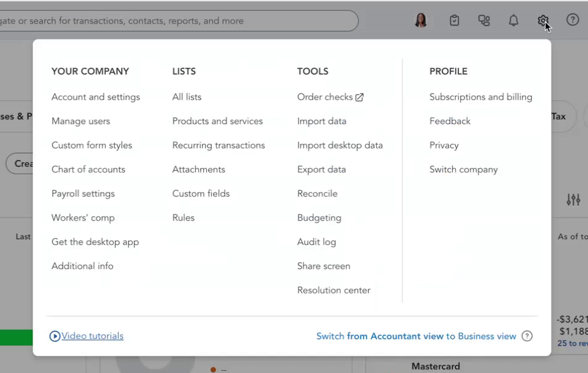This screenshot has height=373, width=588.
Task: Open Recurring transactions list
Action: point(218,146)
